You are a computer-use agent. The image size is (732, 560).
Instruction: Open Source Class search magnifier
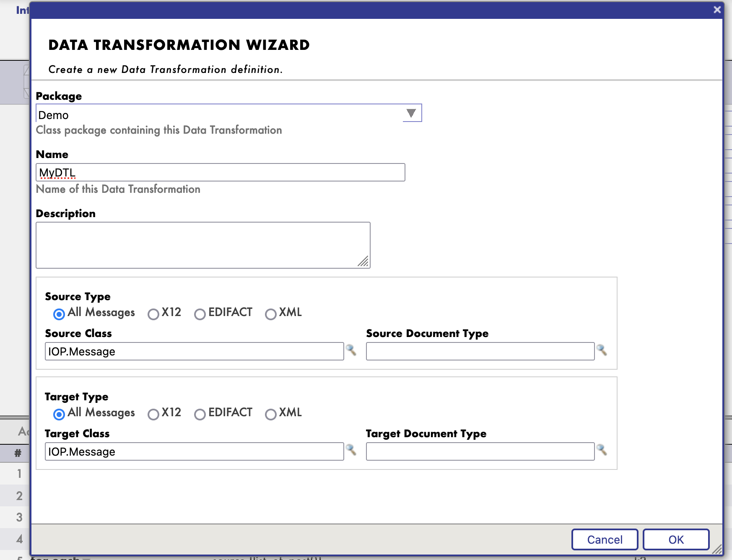tap(351, 350)
